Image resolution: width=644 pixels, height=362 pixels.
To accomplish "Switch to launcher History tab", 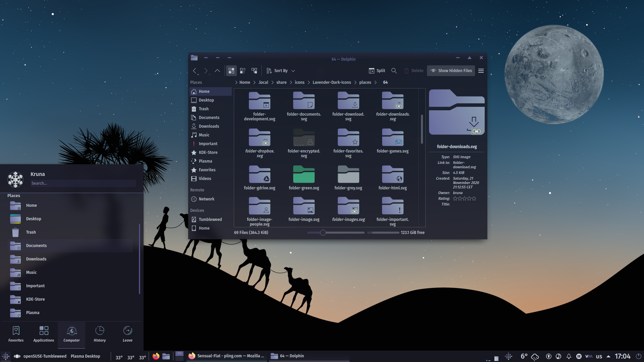I will tap(100, 334).
